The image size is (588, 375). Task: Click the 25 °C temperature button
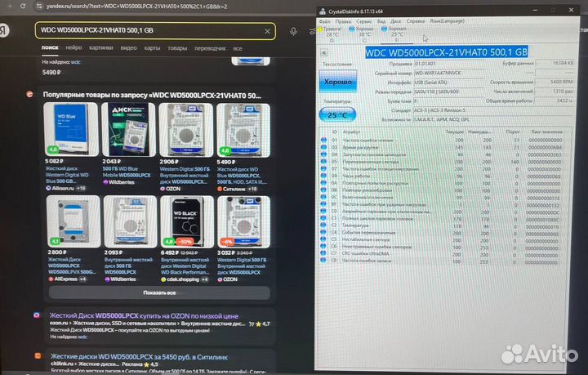click(x=337, y=114)
